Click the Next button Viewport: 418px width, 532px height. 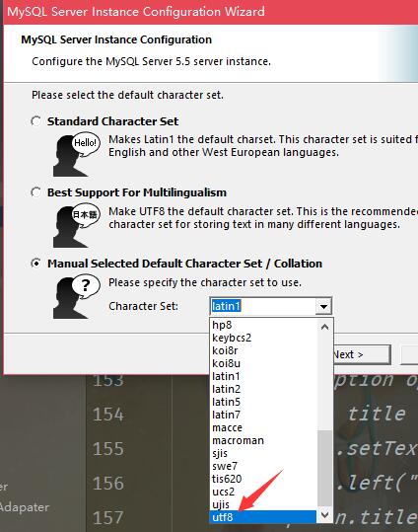pyautogui.click(x=362, y=354)
